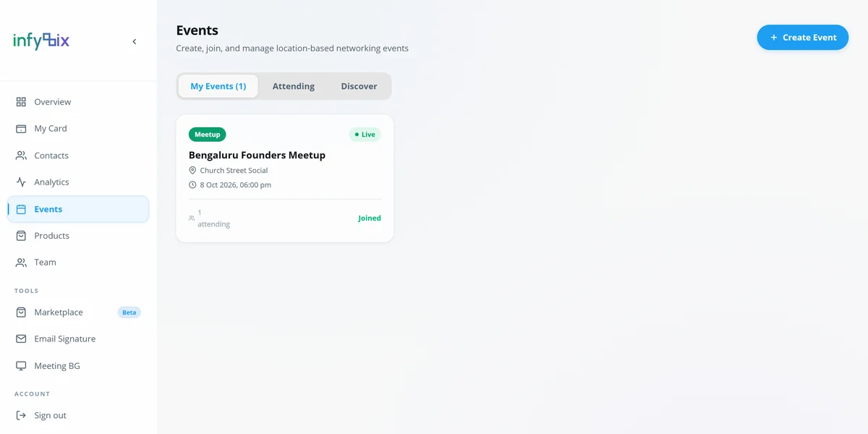Click the Contacts people icon
This screenshot has width=868, height=434.
(x=21, y=156)
